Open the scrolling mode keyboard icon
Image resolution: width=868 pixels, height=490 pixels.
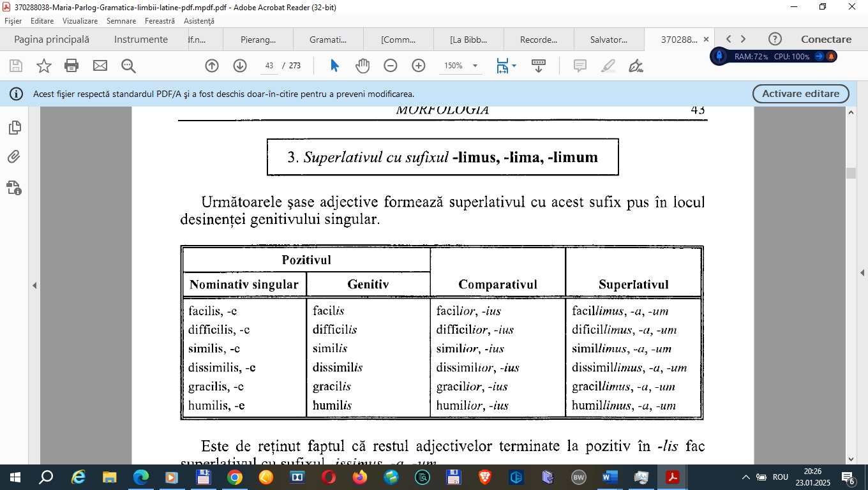pos(539,66)
